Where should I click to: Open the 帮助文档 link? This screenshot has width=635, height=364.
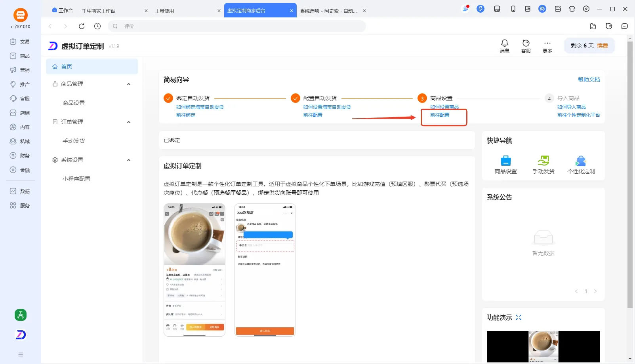click(x=589, y=80)
